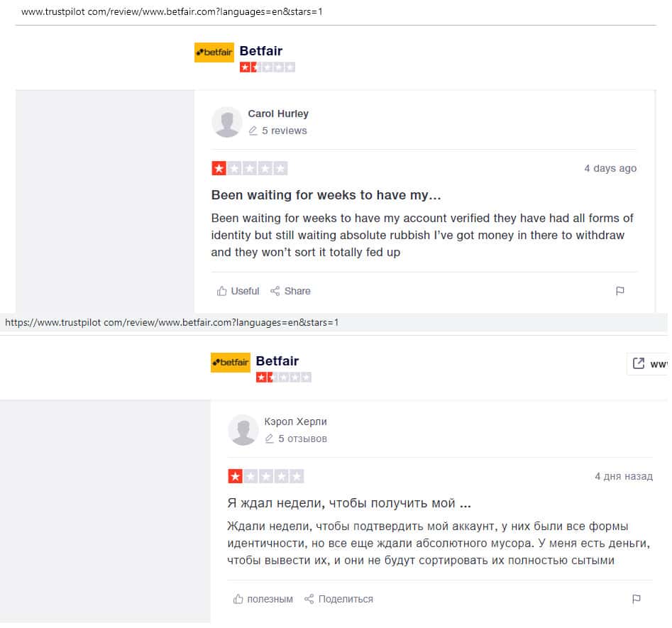
Task: Click the pencil icon beside 5 reviews
Action: tap(253, 131)
